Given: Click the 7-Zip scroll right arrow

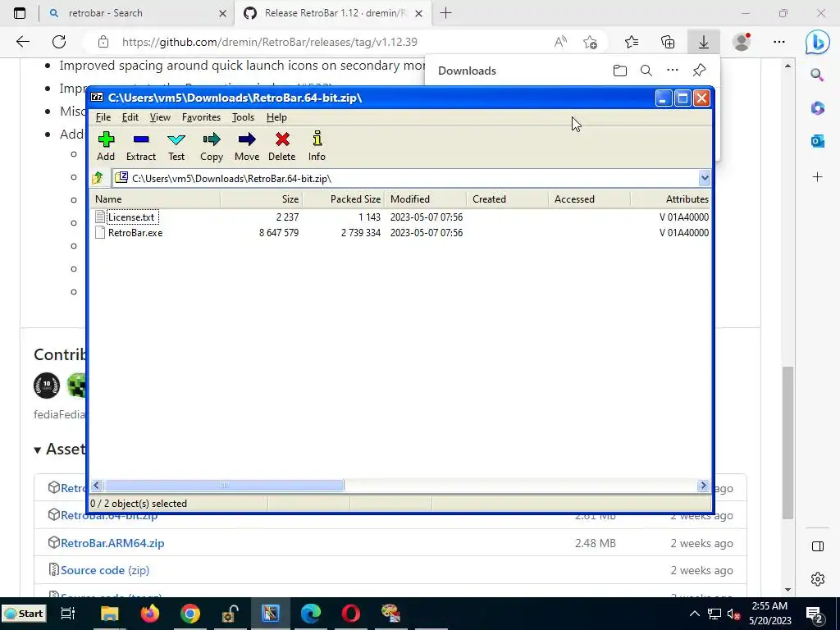Looking at the screenshot, I should coord(703,486).
